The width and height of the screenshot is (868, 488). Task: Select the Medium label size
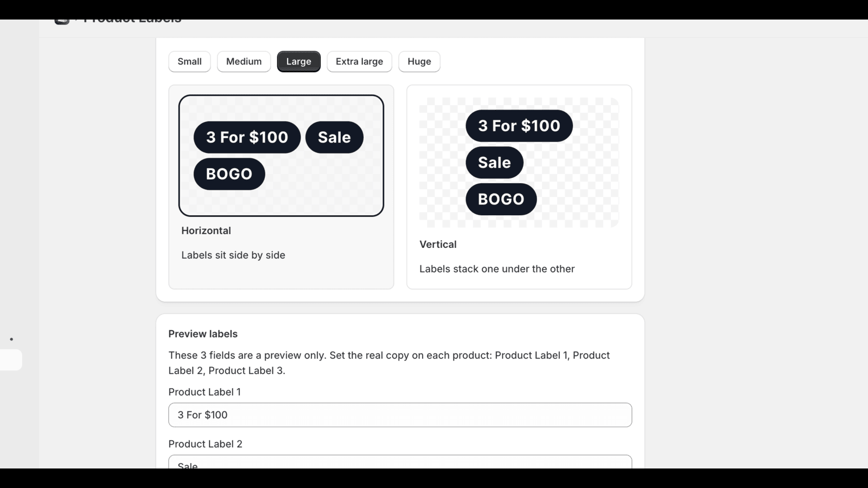(x=244, y=61)
